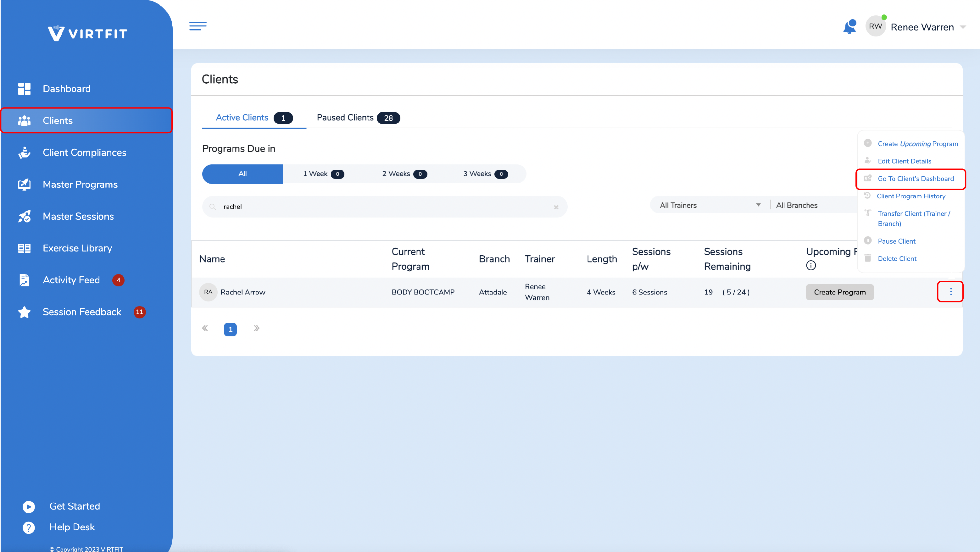Click the Help Desk question mark icon
This screenshot has height=552, width=980.
pyautogui.click(x=29, y=528)
